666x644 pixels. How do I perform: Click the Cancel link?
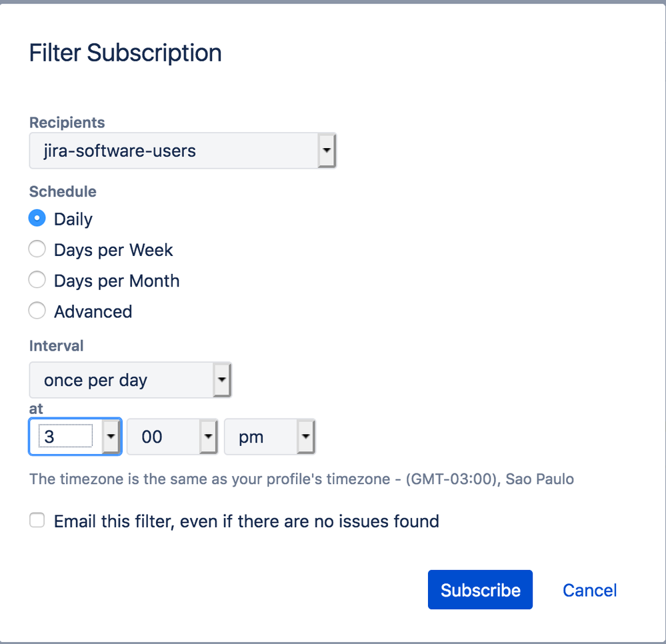(x=589, y=589)
